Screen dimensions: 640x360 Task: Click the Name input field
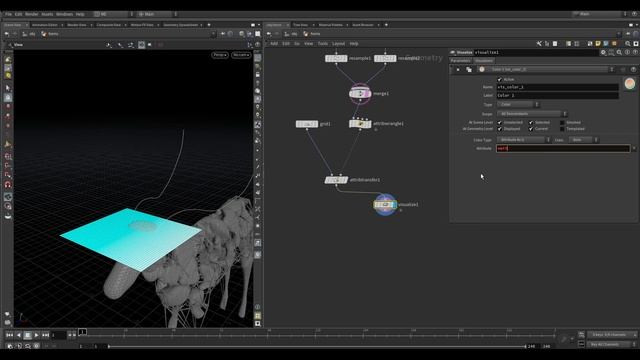click(557, 87)
